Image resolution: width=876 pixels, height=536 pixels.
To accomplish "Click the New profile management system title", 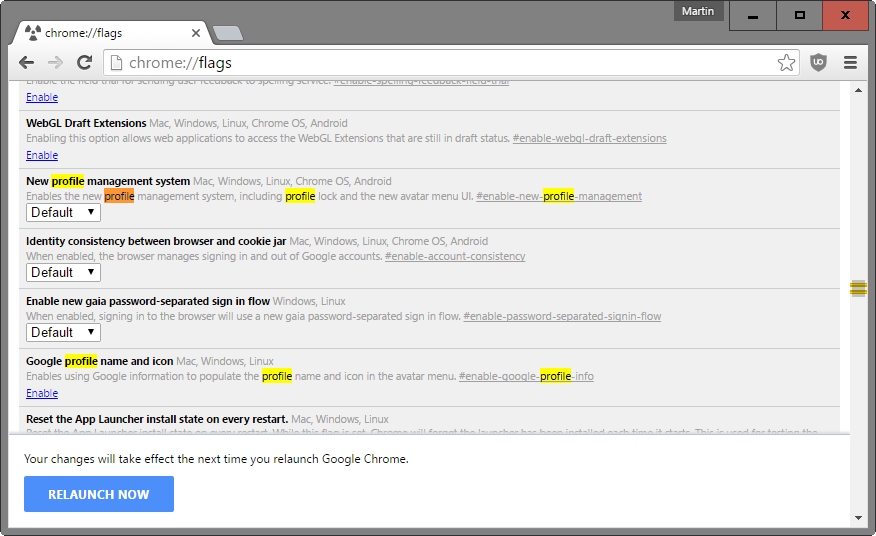I will click(108, 181).
